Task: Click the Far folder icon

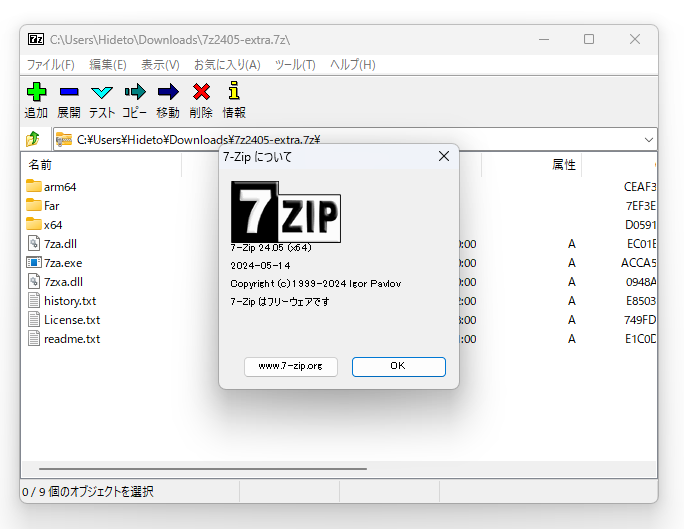Action: (34, 205)
